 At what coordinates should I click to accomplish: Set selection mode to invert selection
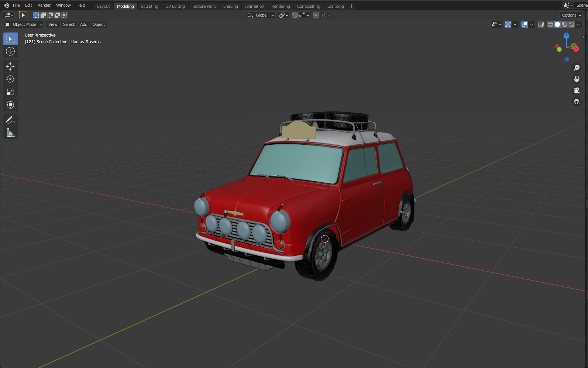click(x=57, y=15)
